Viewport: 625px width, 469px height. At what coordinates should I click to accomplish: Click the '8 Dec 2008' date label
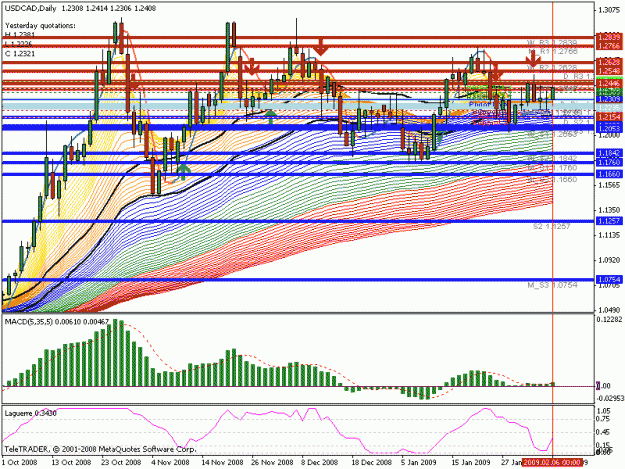pos(320,462)
